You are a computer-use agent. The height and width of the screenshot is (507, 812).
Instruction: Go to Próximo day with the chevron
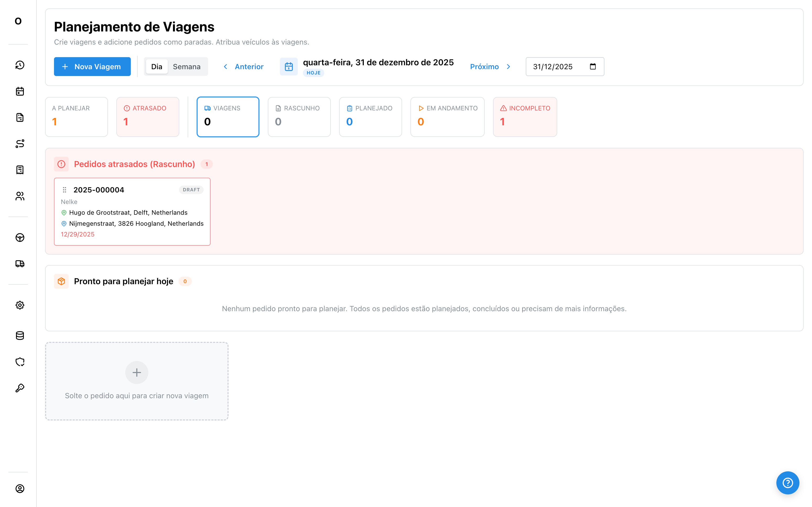pos(508,66)
